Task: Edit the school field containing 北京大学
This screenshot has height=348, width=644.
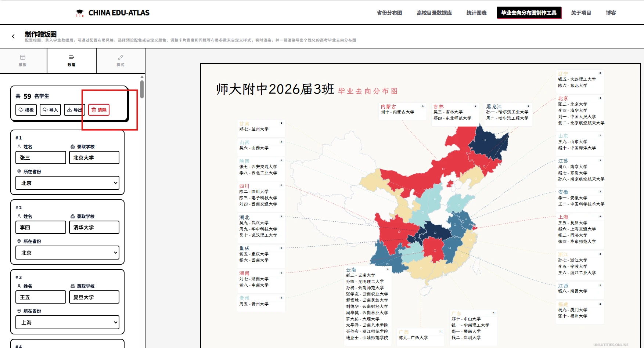Action: pos(94,157)
